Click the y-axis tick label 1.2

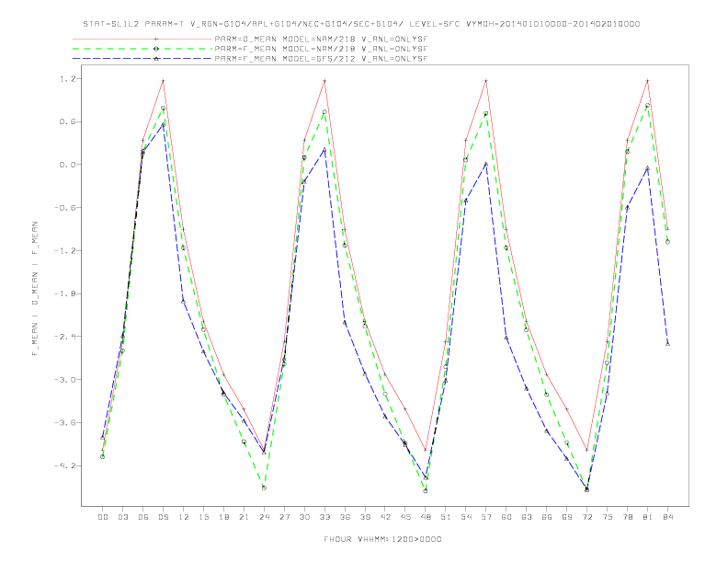click(67, 79)
